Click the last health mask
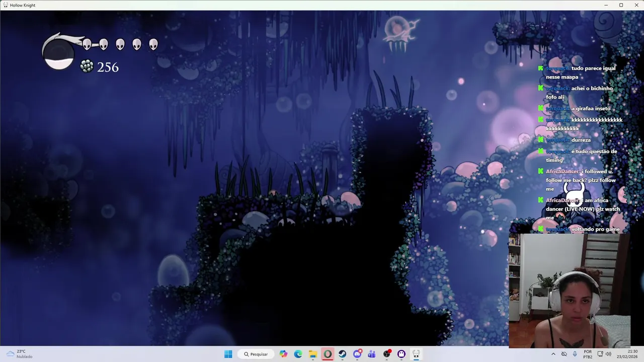 (x=153, y=45)
